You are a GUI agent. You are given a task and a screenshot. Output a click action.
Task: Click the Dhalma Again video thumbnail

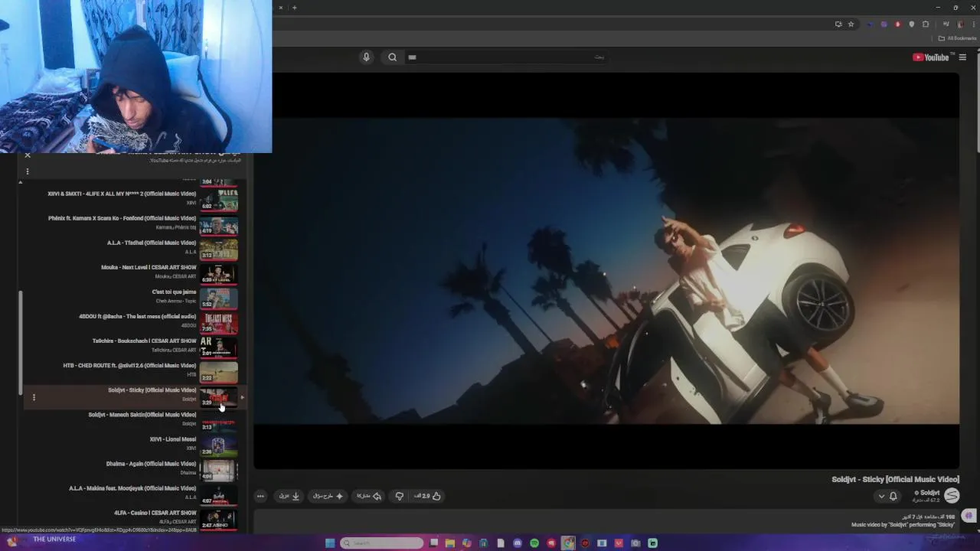(219, 471)
